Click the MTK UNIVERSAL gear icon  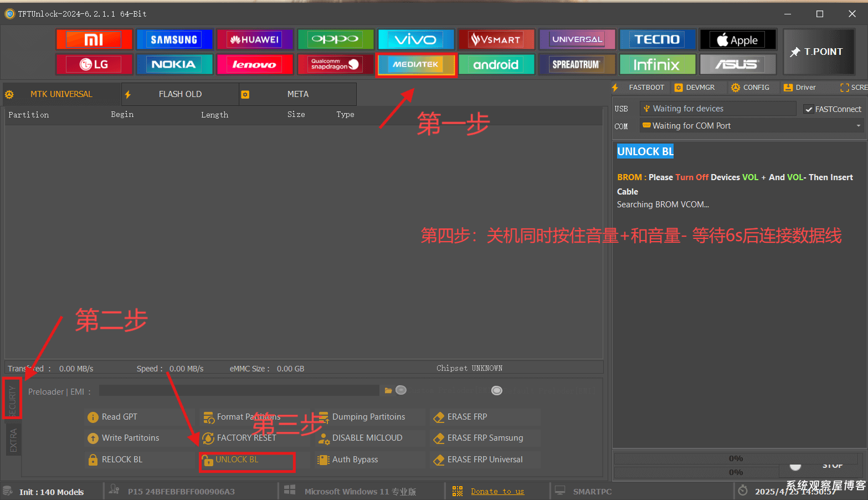pyautogui.click(x=9, y=94)
